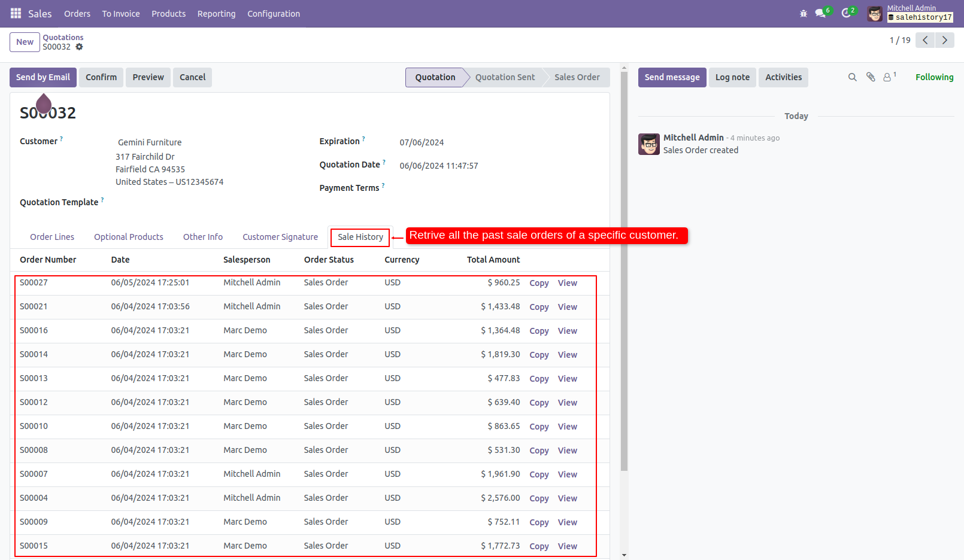This screenshot has height=560, width=964.
Task: Open the Reporting menu
Action: click(216, 13)
